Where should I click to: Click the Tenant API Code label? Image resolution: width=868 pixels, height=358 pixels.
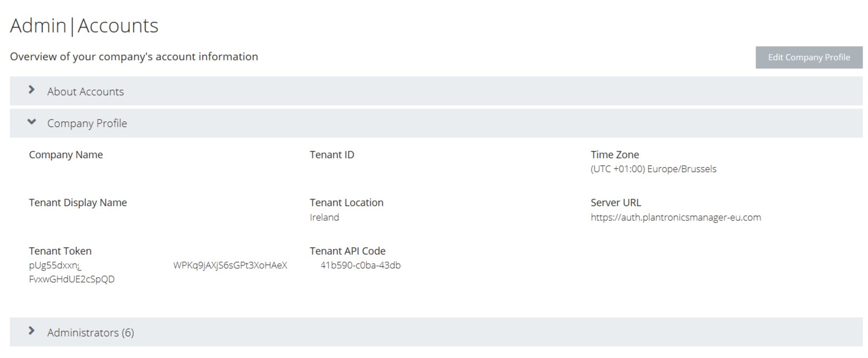click(x=347, y=251)
